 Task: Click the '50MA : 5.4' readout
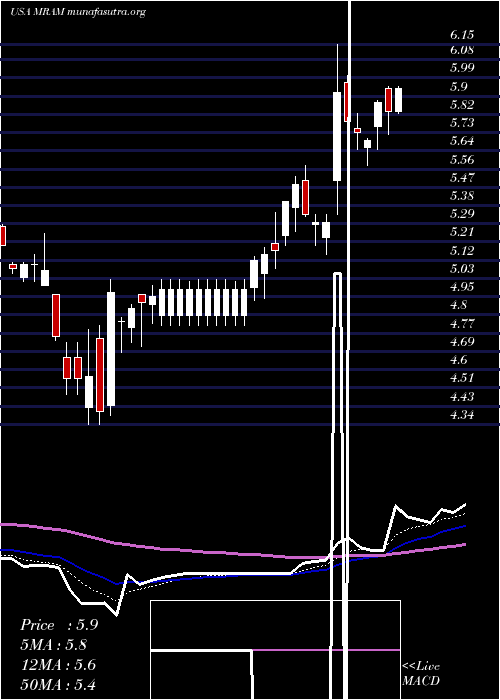(x=58, y=684)
